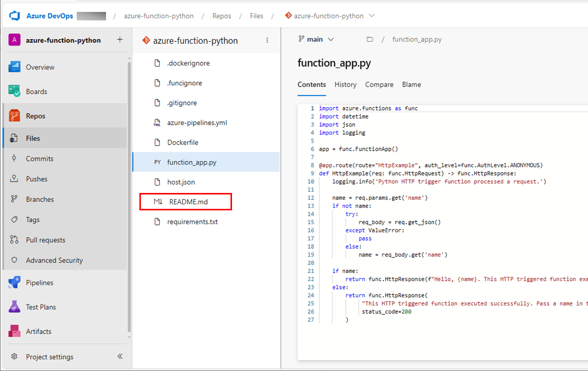Click the Advanced Security shield icon
This screenshot has width=588, height=371.
(14, 260)
